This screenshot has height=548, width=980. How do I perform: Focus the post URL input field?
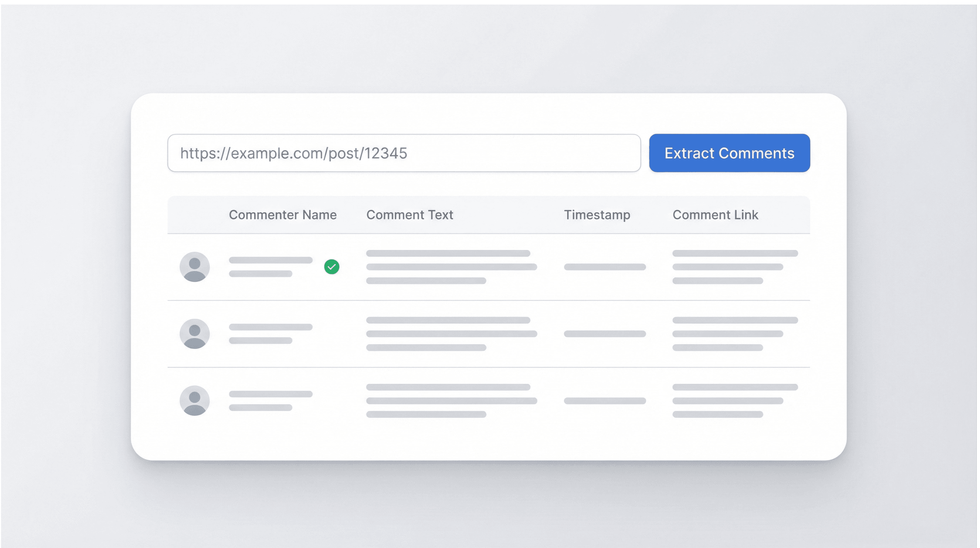(404, 153)
